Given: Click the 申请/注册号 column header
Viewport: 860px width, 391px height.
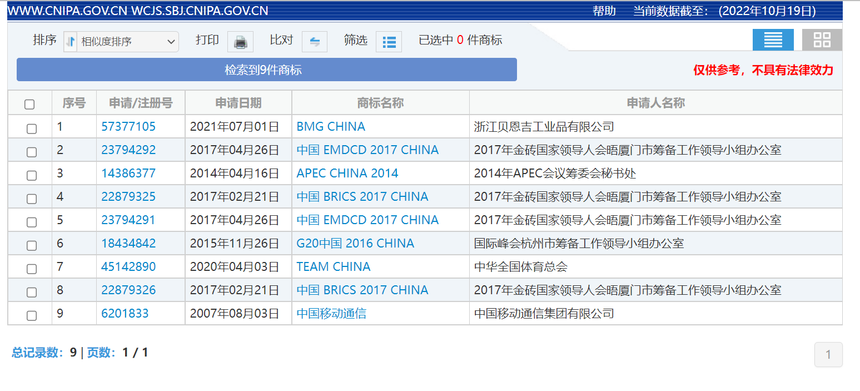Looking at the screenshot, I should 141,103.
